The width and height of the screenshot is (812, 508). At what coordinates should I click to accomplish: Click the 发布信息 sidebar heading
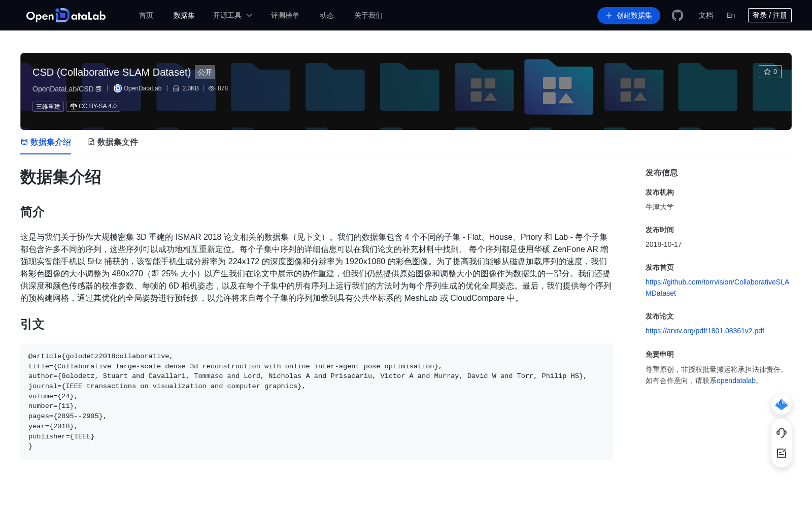pos(662,173)
